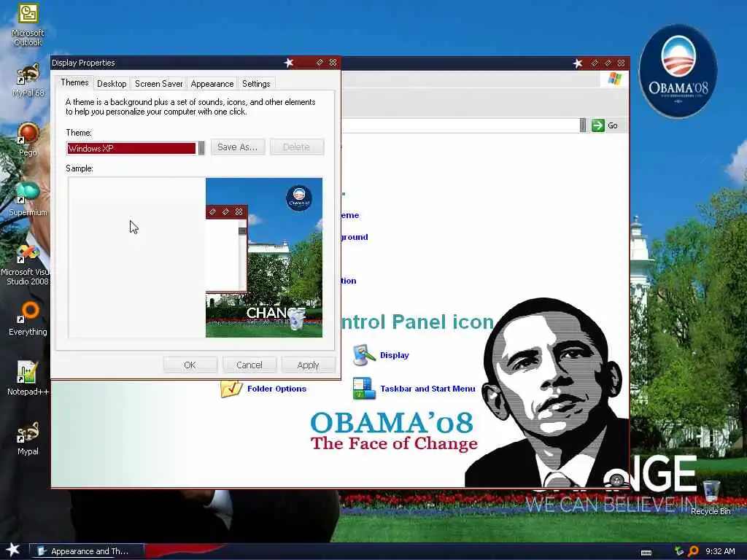Click the keyboard tray icon
Viewport: 747px width, 560px height.
coord(646,553)
